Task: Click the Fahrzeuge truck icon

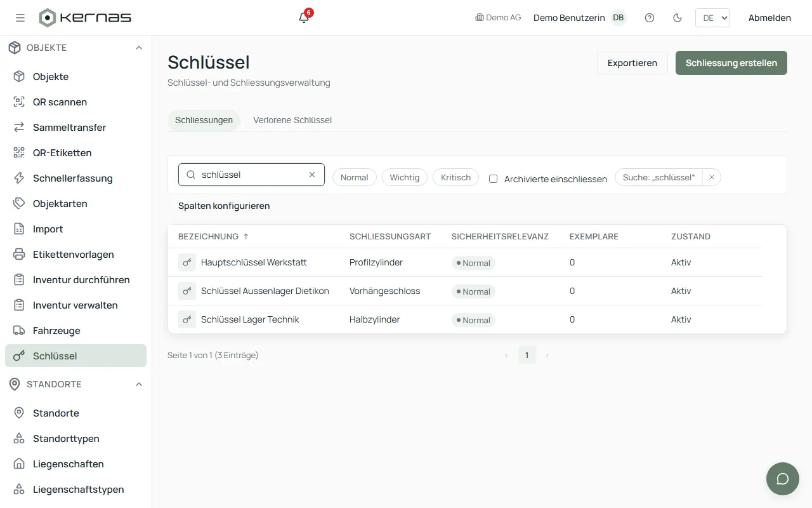Action: (x=20, y=330)
